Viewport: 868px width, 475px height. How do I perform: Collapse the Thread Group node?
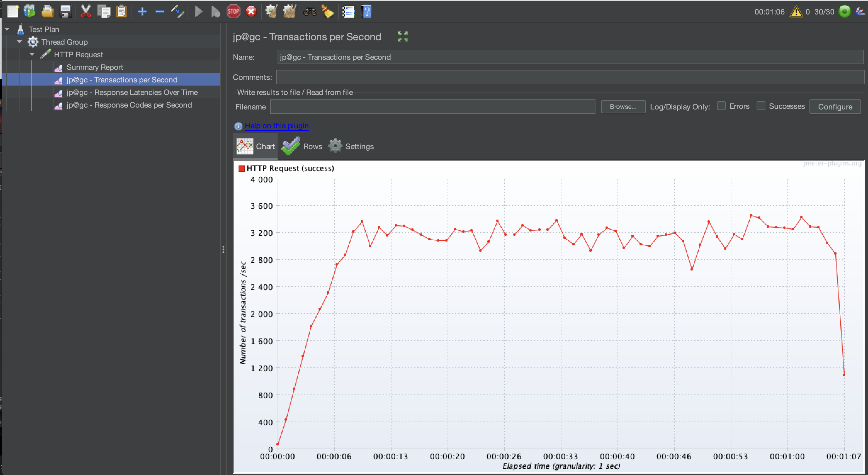tap(20, 42)
